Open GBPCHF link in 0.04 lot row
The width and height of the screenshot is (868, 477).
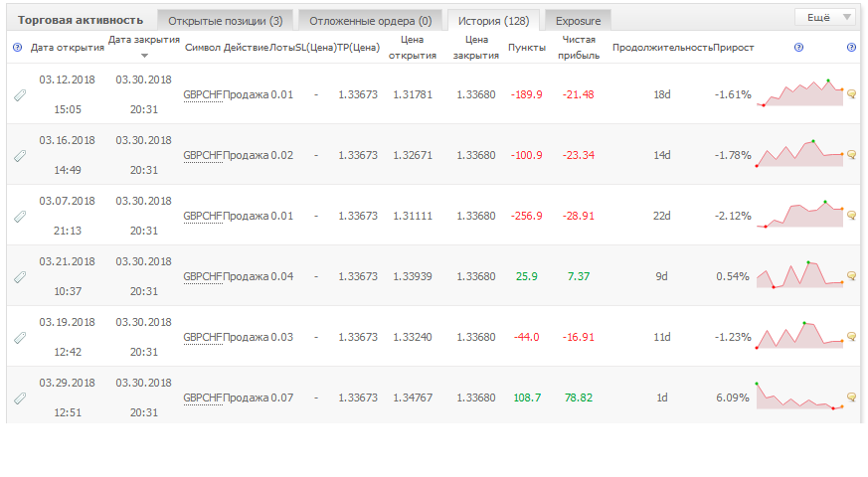203,276
